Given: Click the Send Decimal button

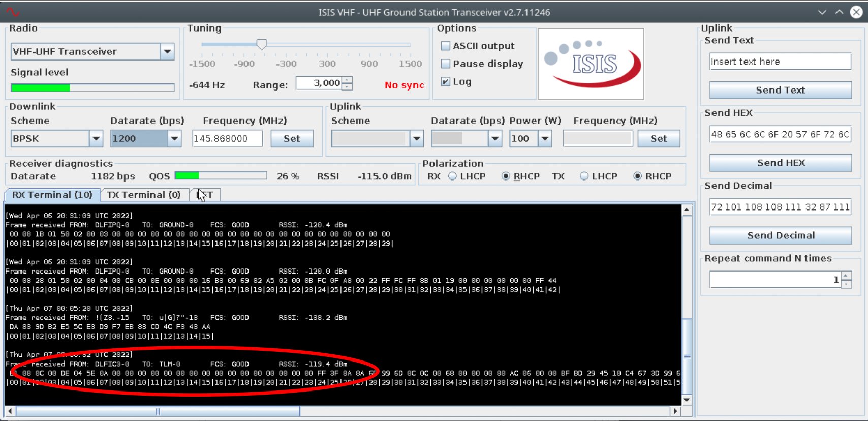Looking at the screenshot, I should point(781,235).
